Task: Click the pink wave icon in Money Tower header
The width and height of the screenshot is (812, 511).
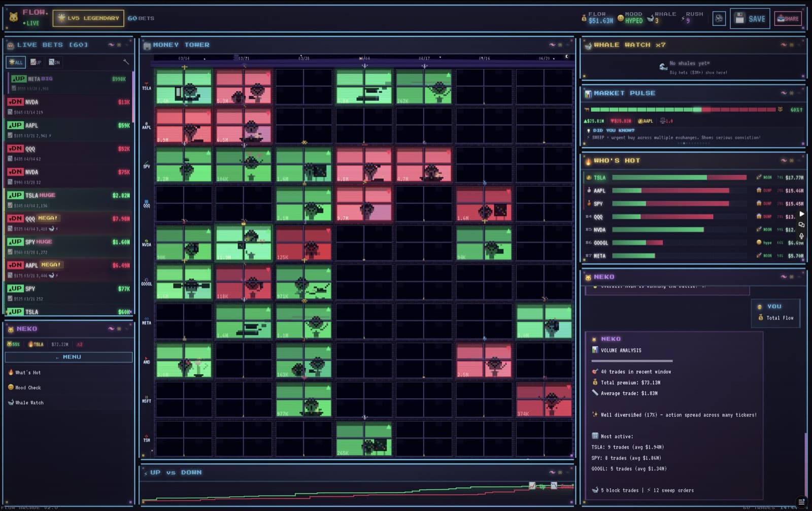Action: point(552,45)
